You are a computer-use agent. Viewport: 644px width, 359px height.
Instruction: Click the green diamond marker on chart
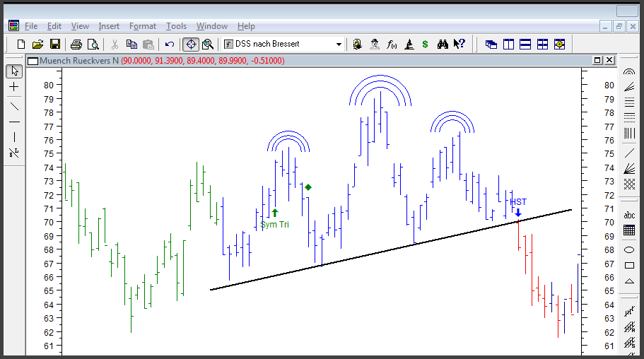(308, 187)
